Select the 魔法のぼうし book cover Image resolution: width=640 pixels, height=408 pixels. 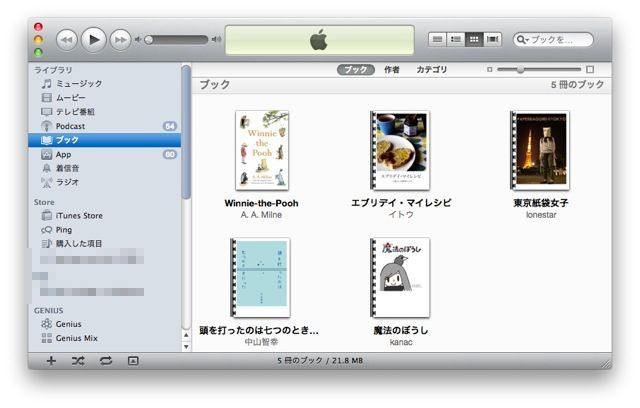coord(400,278)
